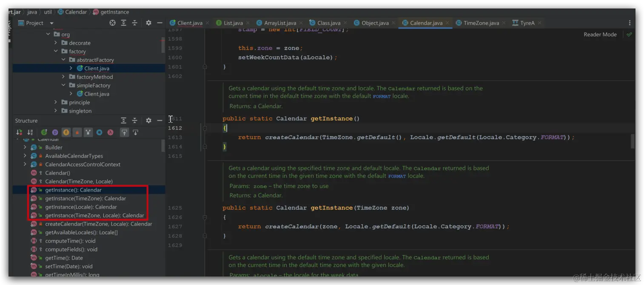Collapse the factory folder
The width and height of the screenshot is (644, 285).
(56, 51)
